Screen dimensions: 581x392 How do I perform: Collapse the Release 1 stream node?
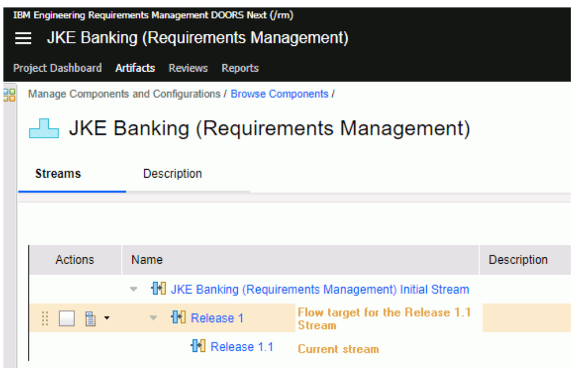pyautogui.click(x=154, y=318)
